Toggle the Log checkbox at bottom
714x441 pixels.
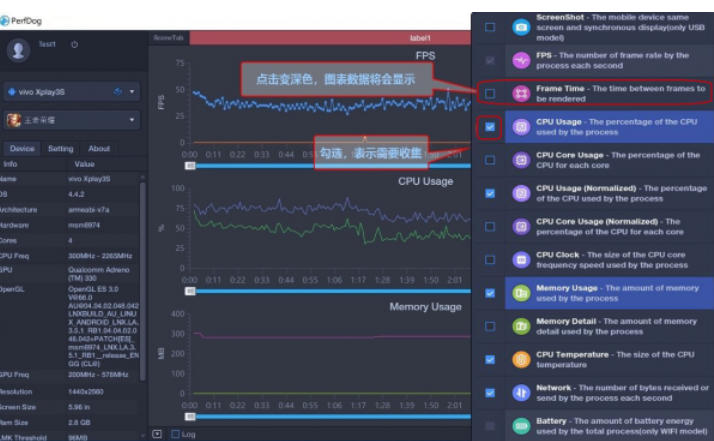click(x=175, y=434)
